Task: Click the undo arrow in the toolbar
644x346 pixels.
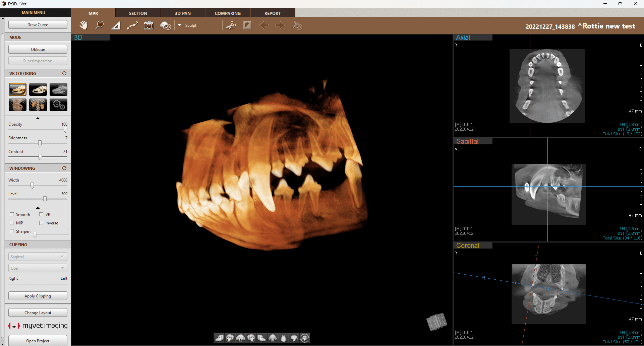Action: tap(264, 25)
